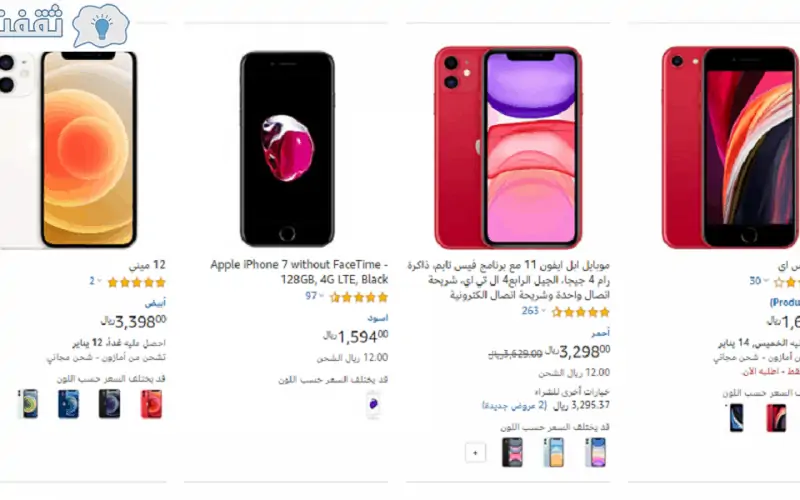800x500 pixels.
Task: Click the lightbulb logo icon
Action: pos(101,25)
